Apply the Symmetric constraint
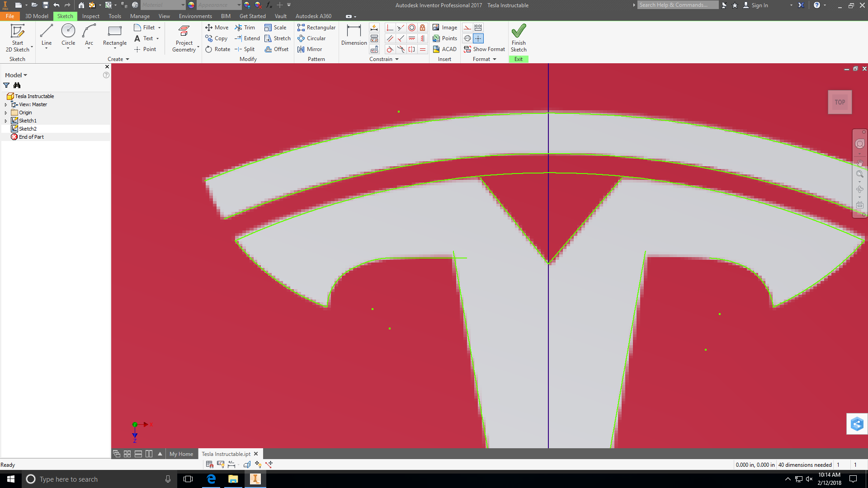The width and height of the screenshot is (868, 488). (412, 49)
